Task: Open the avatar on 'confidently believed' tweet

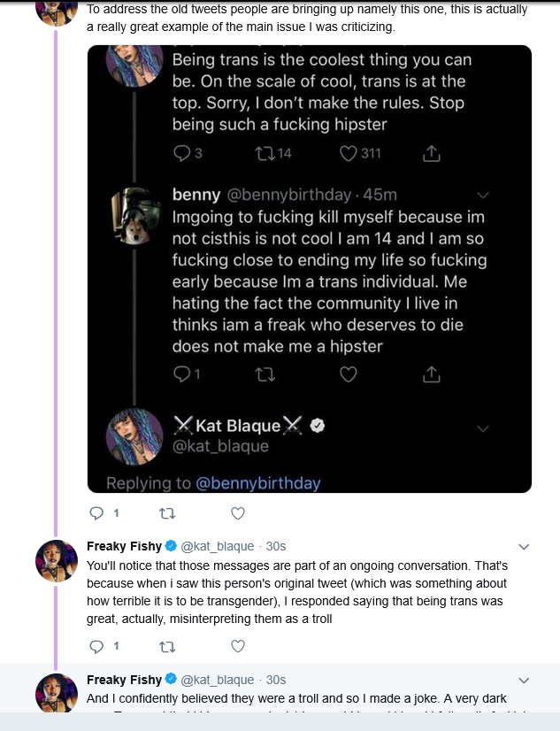Action: [x=56, y=693]
